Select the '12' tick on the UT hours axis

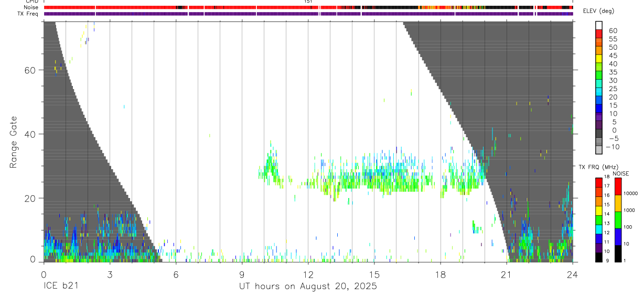pyautogui.click(x=308, y=274)
